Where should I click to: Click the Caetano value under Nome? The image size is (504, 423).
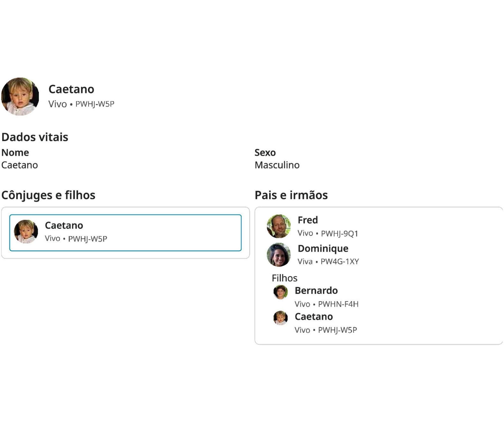point(20,165)
